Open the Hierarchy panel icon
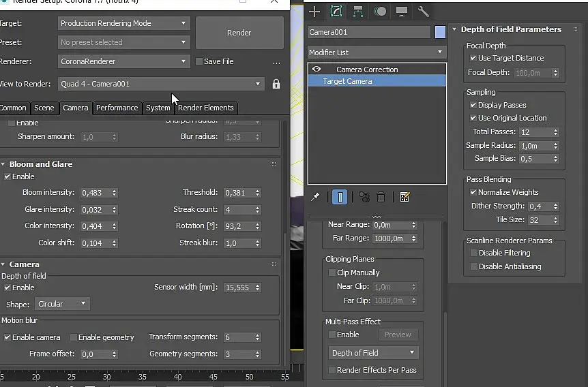Image resolution: width=588 pixels, height=387 pixels. tap(357, 12)
